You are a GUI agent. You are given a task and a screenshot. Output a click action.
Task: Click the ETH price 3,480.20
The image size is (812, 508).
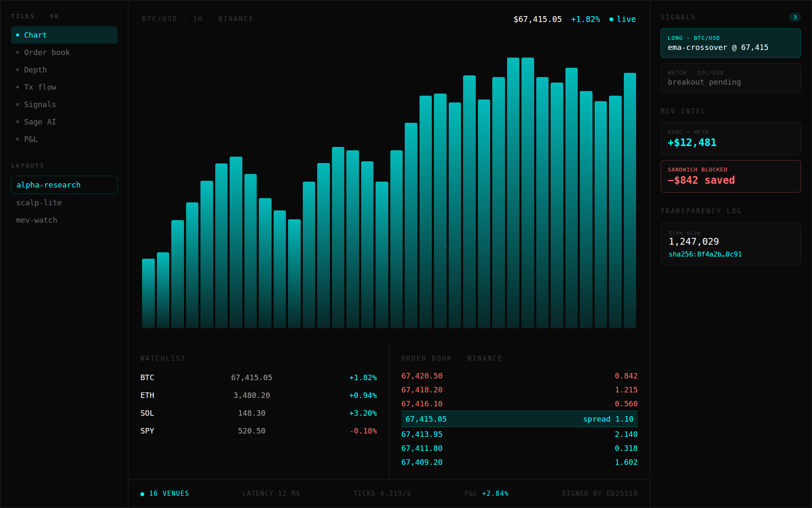click(x=252, y=395)
